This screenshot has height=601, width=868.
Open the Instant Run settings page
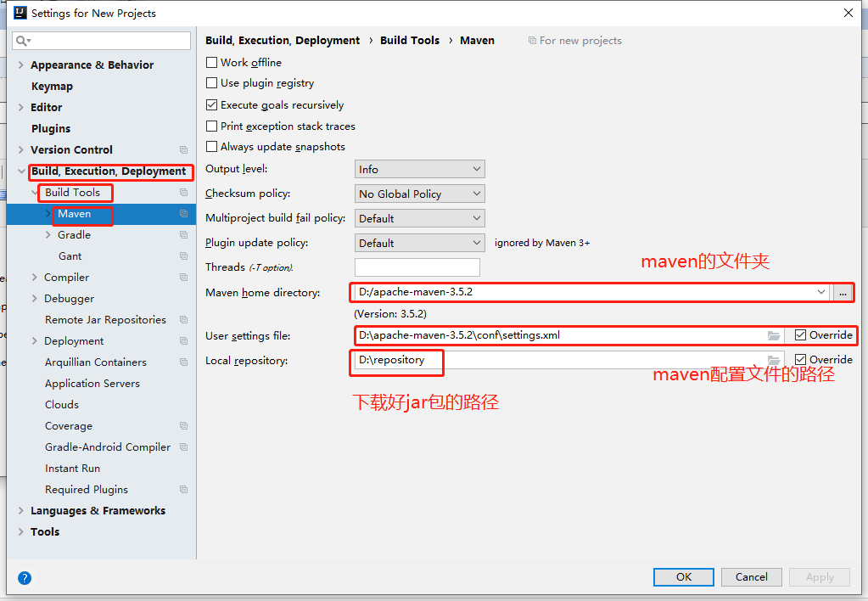click(x=72, y=468)
